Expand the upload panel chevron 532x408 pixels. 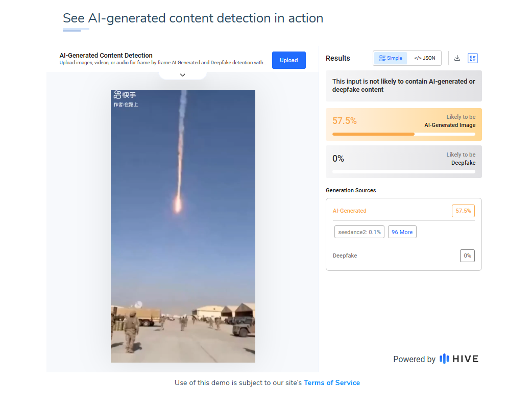183,75
